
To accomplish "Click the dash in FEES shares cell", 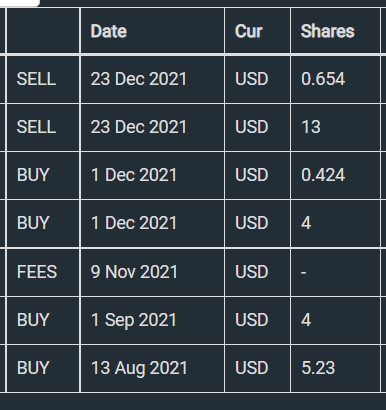I will 303,273.
